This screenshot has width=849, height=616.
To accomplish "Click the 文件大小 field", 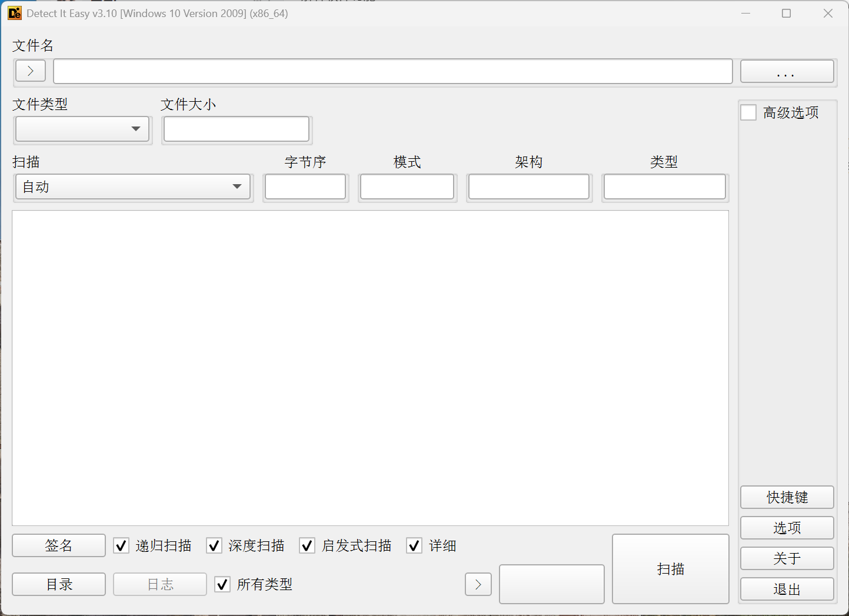I will tap(237, 129).
